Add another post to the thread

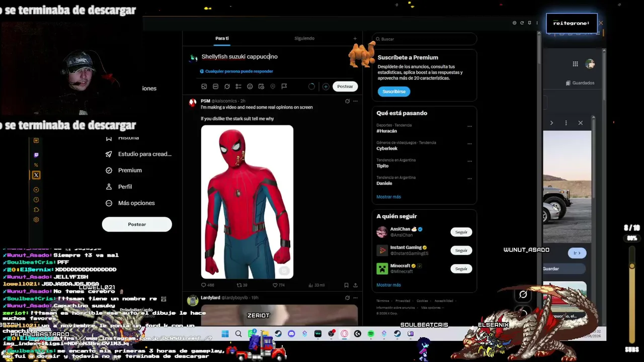(326, 86)
